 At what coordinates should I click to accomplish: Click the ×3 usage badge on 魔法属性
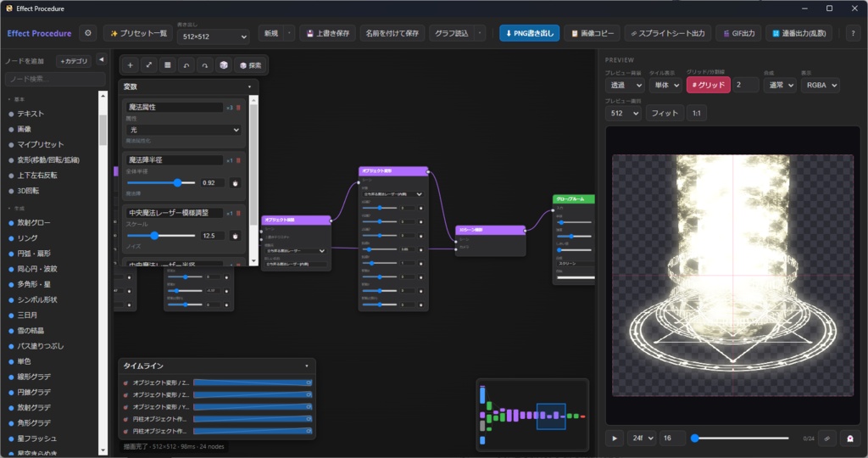[230, 108]
